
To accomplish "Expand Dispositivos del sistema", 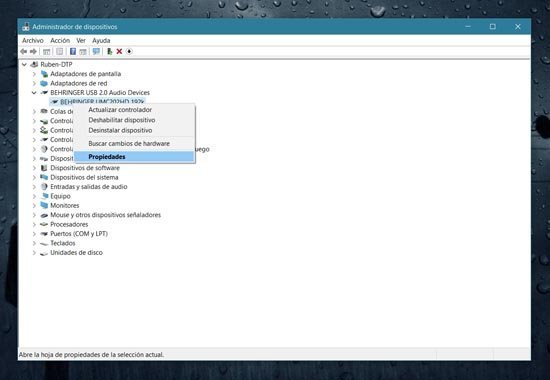I will tap(34, 177).
